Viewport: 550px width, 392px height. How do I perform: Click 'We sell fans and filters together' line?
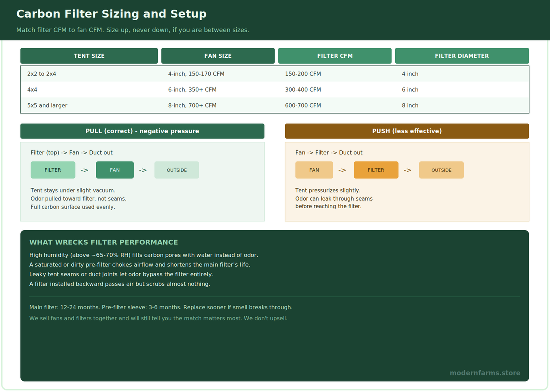[x=158, y=318]
